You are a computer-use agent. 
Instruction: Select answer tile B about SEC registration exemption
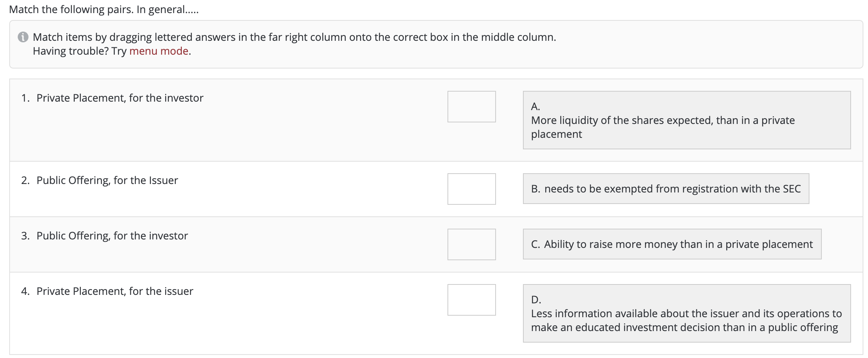666,189
